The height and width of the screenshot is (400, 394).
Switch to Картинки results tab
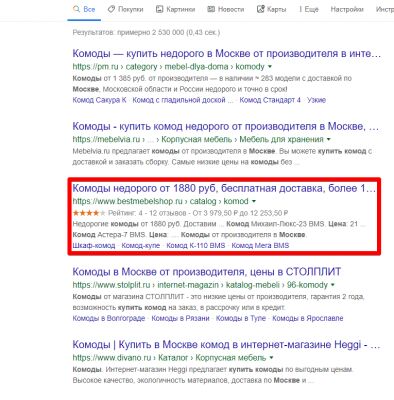176,10
